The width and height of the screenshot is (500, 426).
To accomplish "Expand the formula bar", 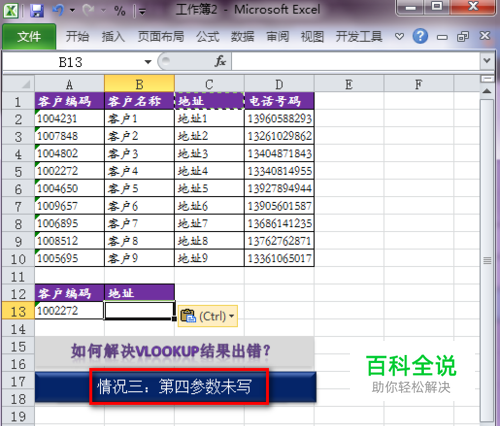I will pyautogui.click(x=487, y=61).
